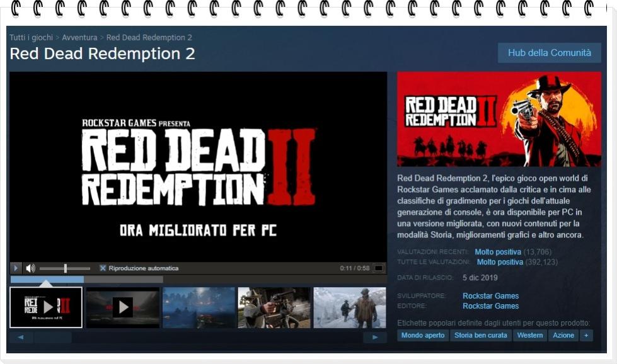Click the right arrow of the thumbnail strip
Image resolution: width=617 pixels, height=364 pixels.
(x=375, y=337)
